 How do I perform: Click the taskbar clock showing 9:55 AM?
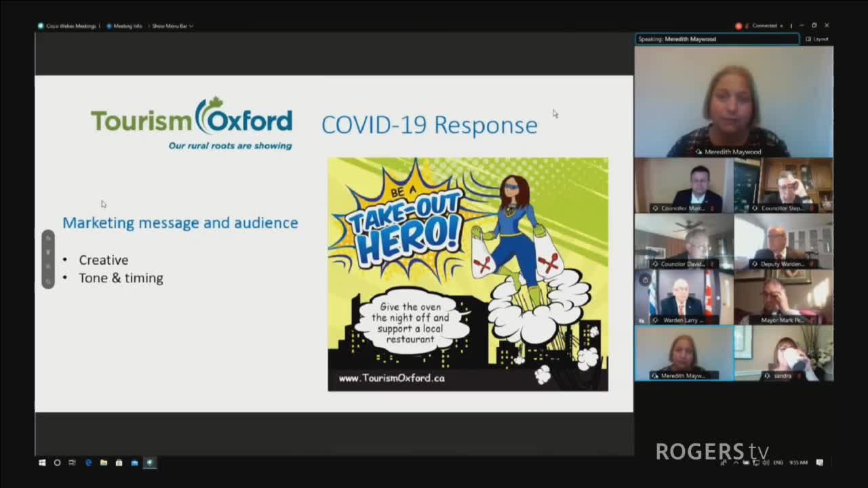coord(798,462)
